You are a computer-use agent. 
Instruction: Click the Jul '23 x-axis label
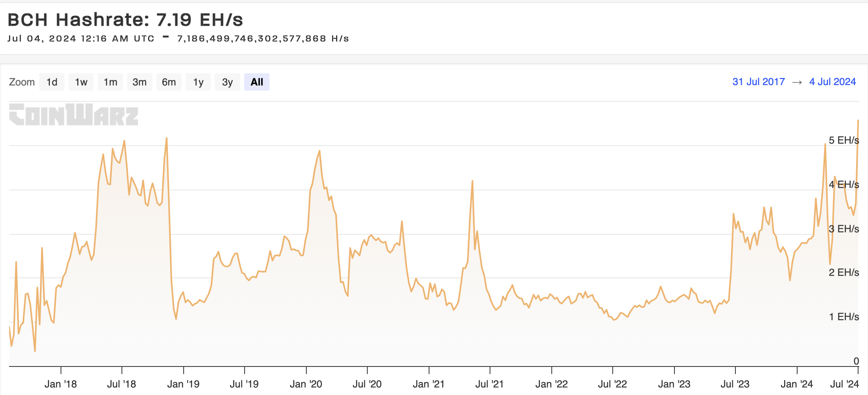coord(735,384)
